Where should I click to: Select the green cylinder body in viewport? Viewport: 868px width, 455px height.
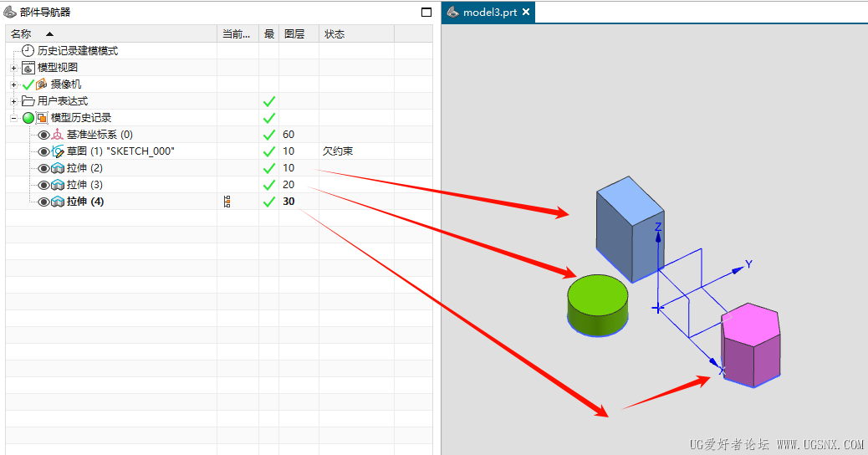coord(598,305)
